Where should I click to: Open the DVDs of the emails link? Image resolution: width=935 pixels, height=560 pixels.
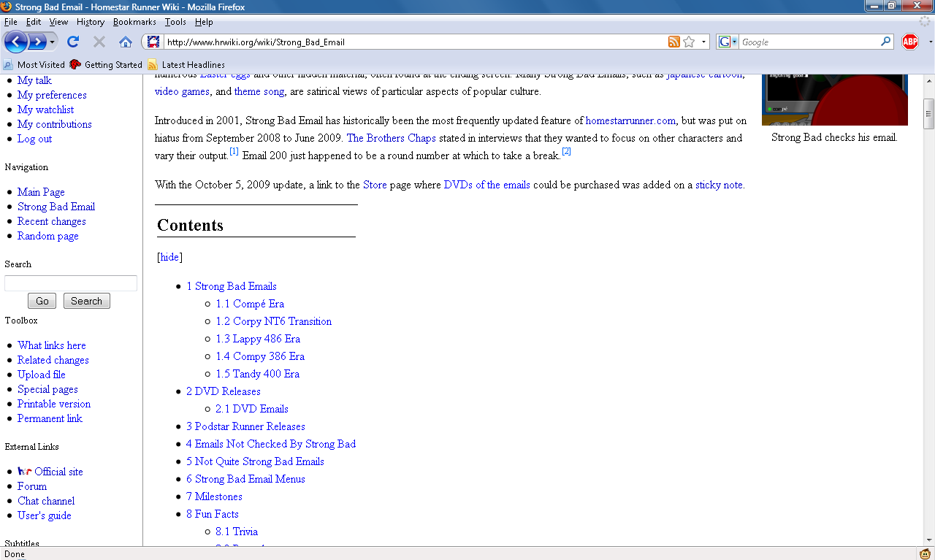tap(486, 185)
